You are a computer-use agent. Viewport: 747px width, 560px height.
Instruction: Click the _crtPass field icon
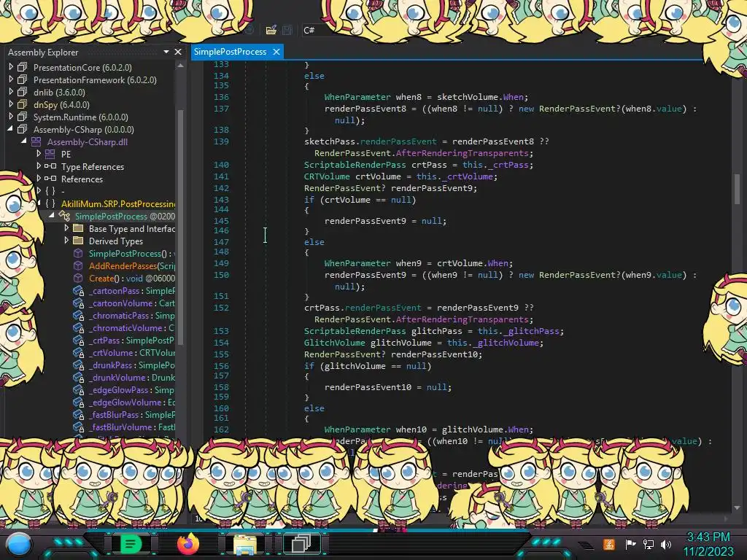[x=78, y=340]
